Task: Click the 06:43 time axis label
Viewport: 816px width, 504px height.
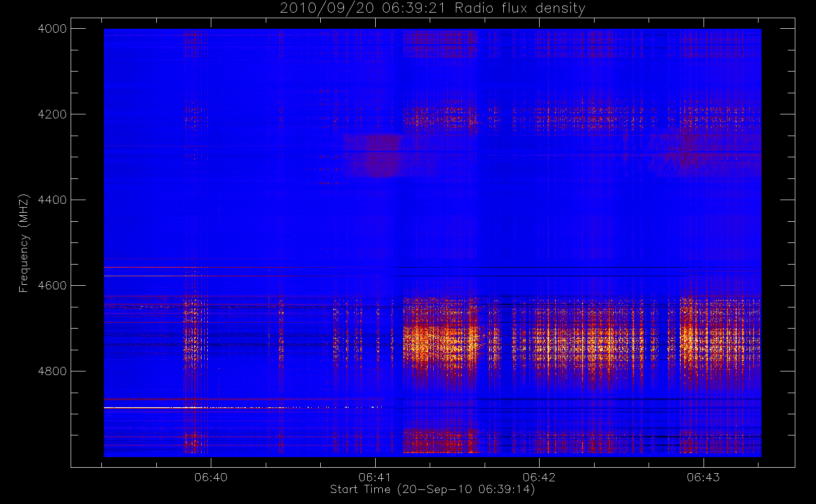Action: coord(703,477)
